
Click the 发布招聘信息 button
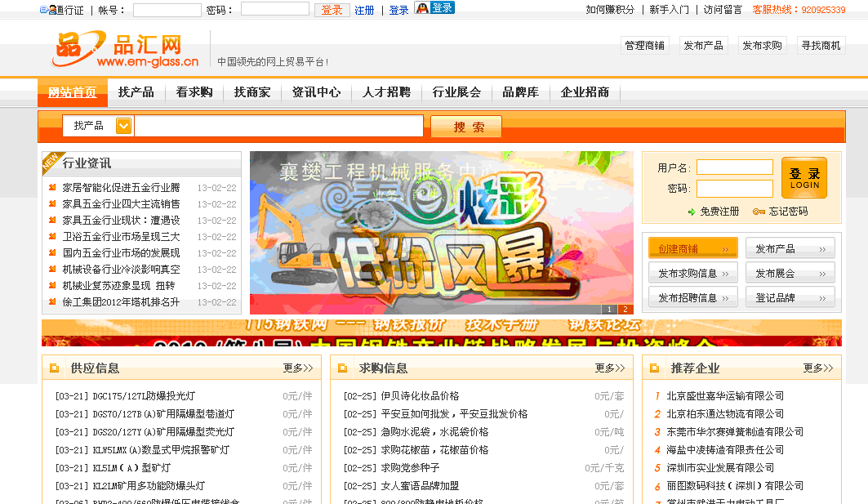pos(692,297)
